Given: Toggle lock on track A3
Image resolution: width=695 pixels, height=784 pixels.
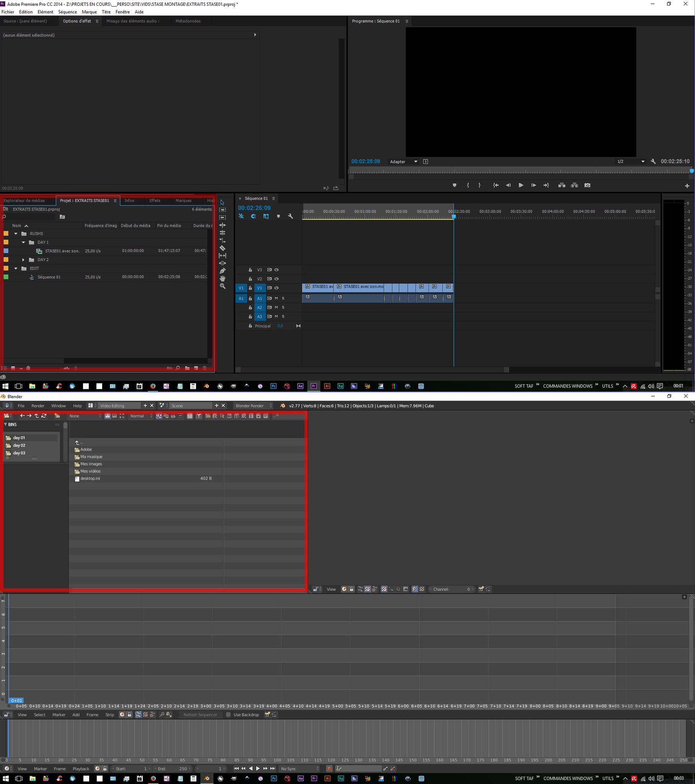Looking at the screenshot, I should click(250, 317).
